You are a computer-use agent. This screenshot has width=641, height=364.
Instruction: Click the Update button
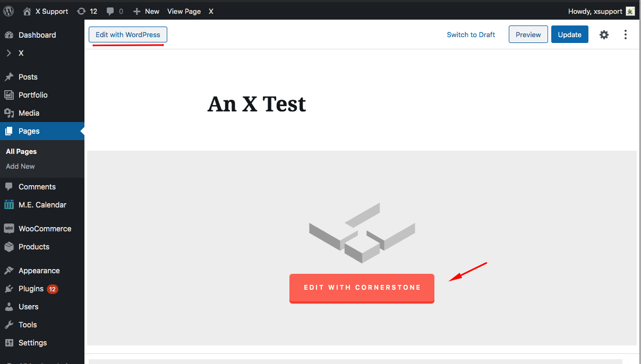[570, 34]
